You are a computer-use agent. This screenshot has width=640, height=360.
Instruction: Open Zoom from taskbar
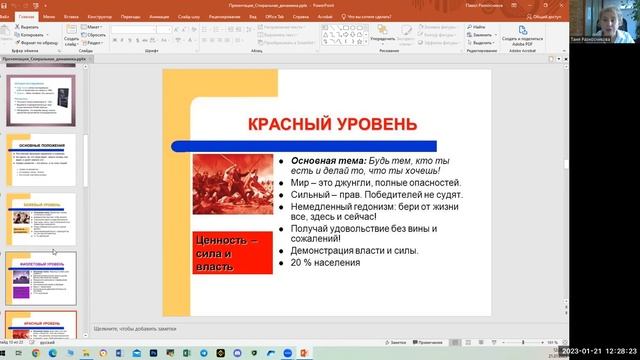[288, 353]
